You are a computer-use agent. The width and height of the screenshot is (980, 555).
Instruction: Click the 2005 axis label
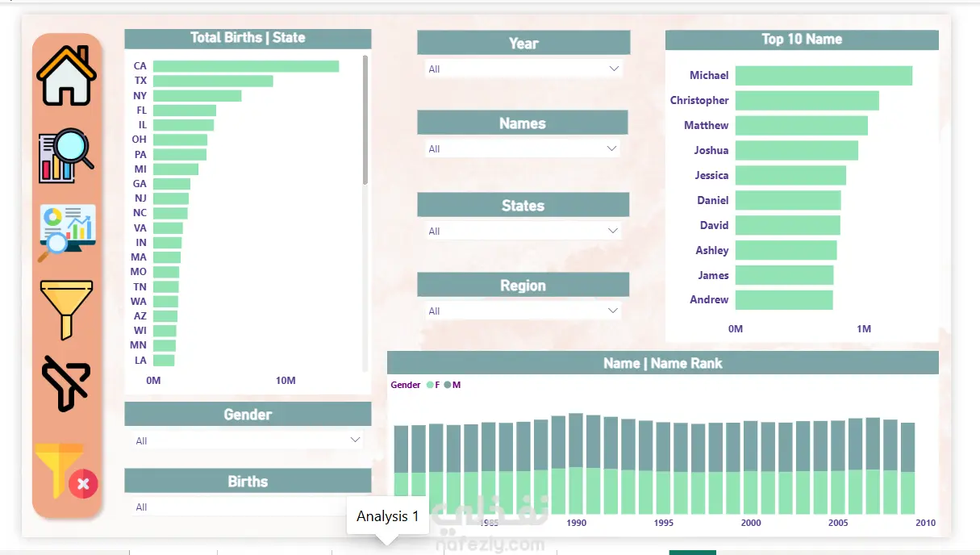click(x=838, y=524)
